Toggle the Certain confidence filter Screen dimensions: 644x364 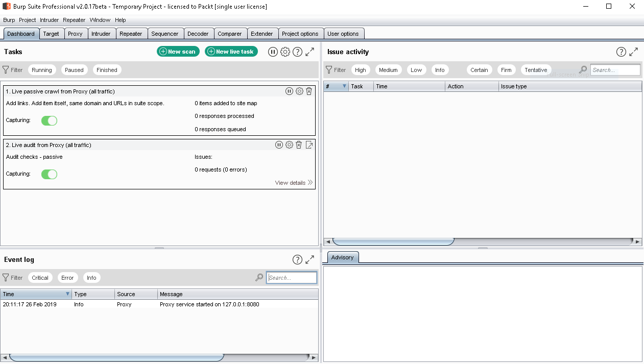tap(479, 70)
